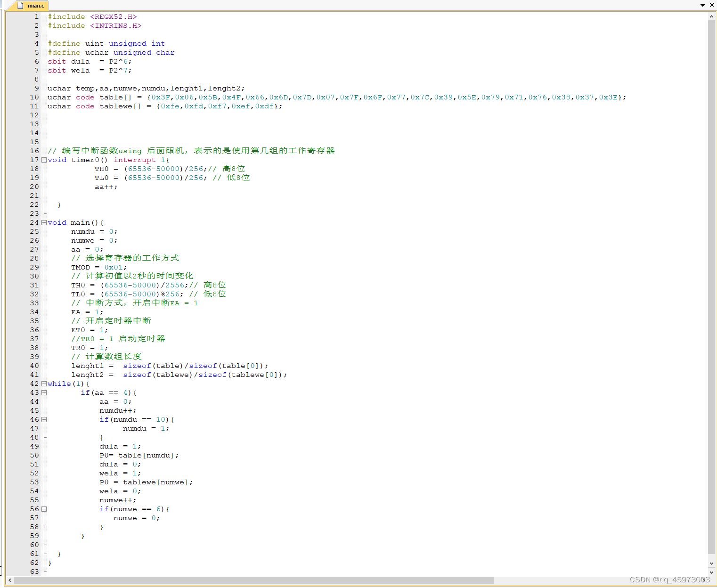Open the editor tab list dropdown arrow
Screen dimensions: 717x588
(702, 5)
